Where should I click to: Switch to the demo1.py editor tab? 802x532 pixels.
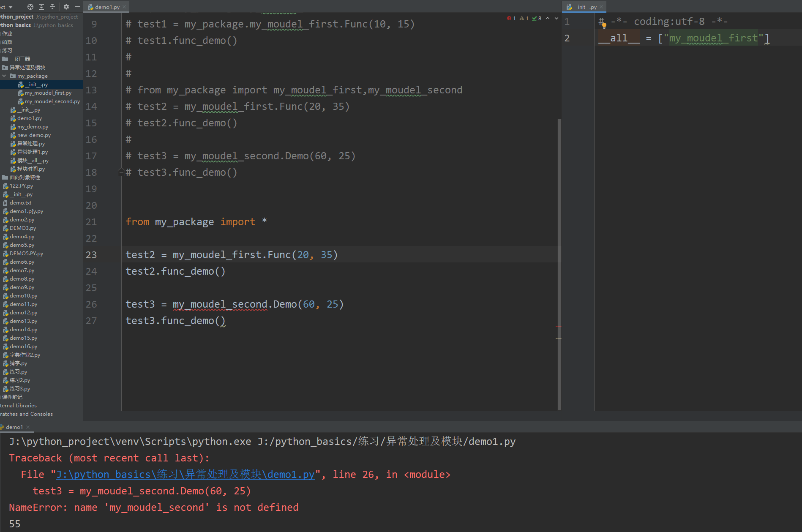coord(107,7)
